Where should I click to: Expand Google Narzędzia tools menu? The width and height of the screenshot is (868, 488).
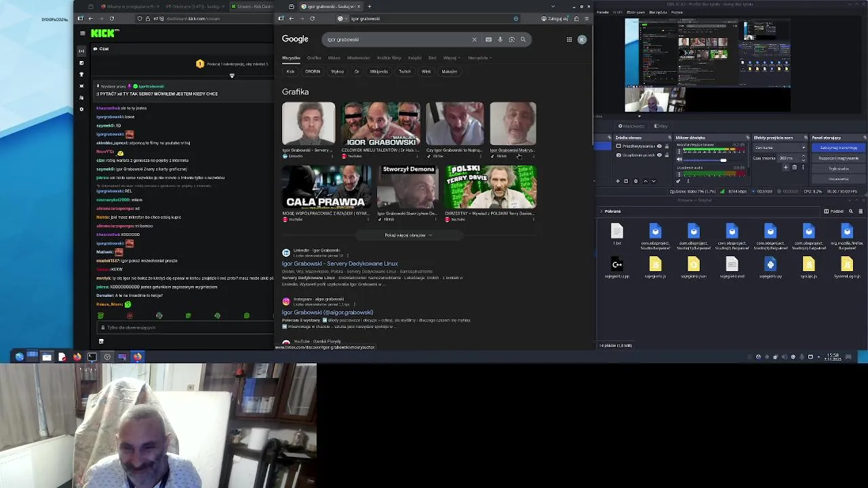[479, 58]
